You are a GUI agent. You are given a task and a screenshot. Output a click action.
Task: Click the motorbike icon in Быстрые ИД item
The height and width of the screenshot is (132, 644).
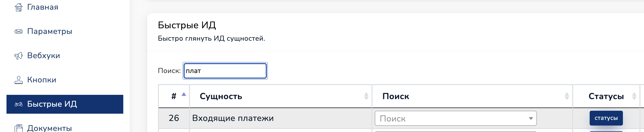[18, 104]
